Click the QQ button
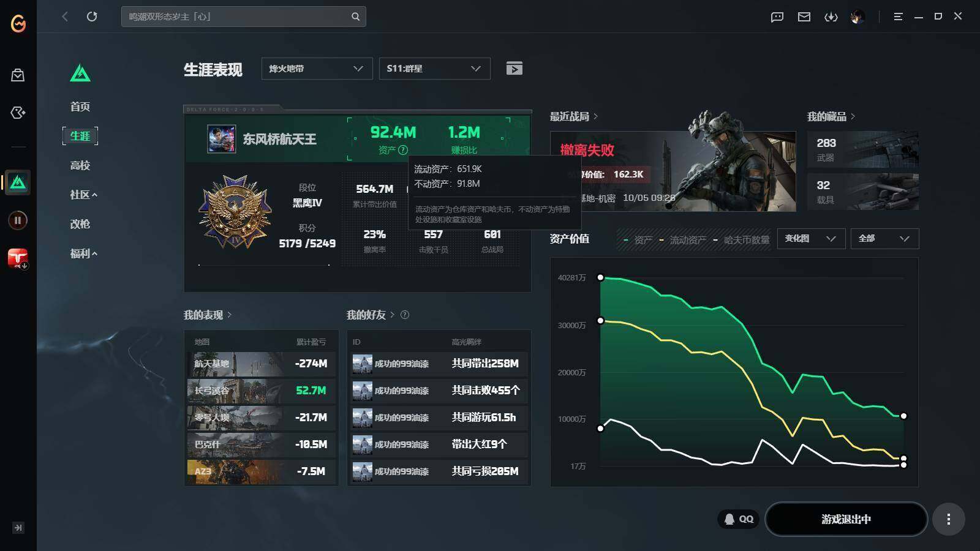The height and width of the screenshot is (551, 980). coord(739,519)
